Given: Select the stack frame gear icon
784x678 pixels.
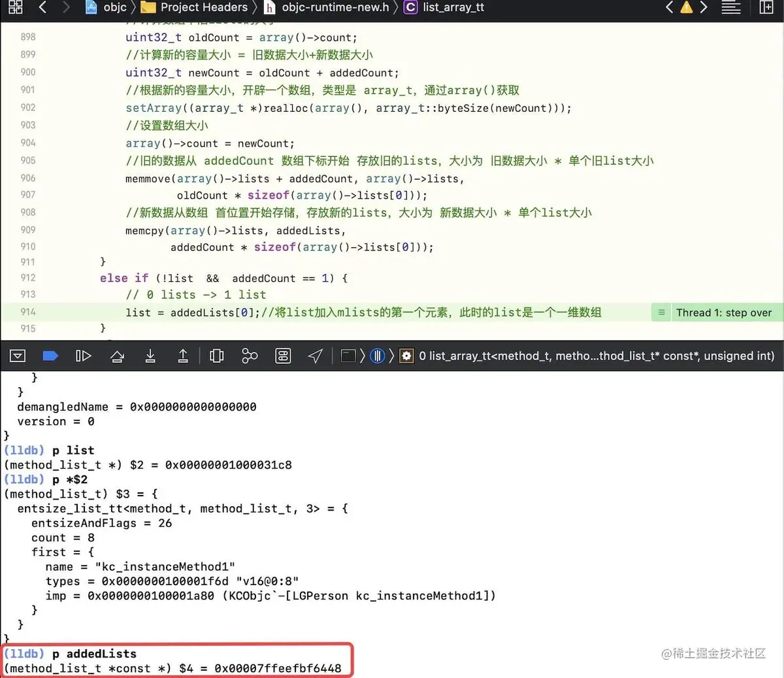Looking at the screenshot, I should [406, 356].
